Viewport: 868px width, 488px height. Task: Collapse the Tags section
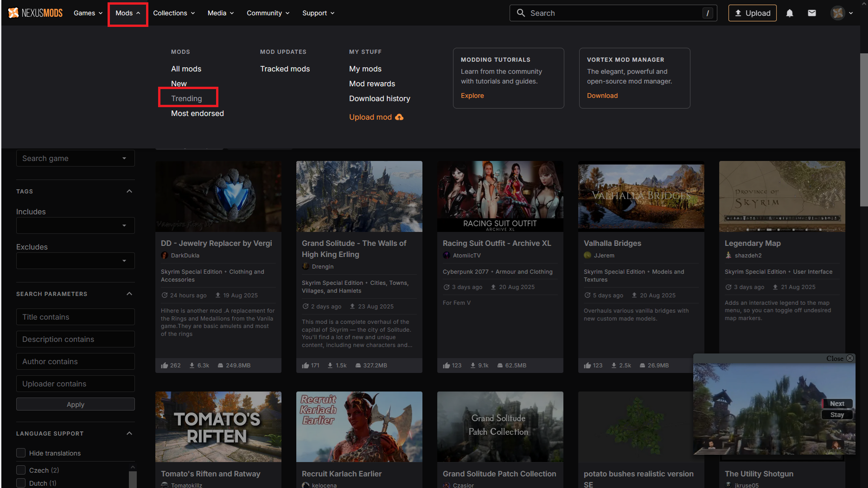tap(129, 191)
